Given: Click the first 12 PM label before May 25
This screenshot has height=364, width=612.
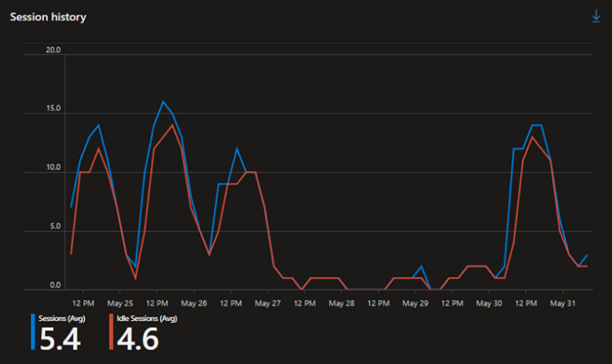Looking at the screenshot, I should pos(83,303).
